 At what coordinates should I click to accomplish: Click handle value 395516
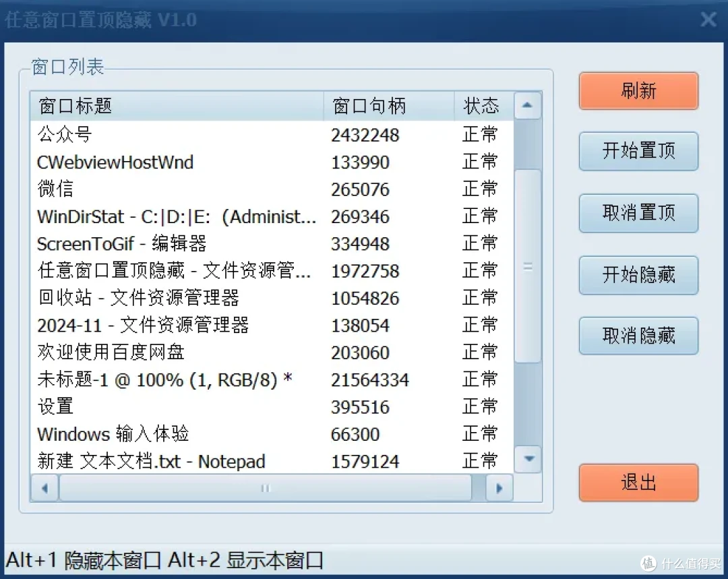point(360,406)
